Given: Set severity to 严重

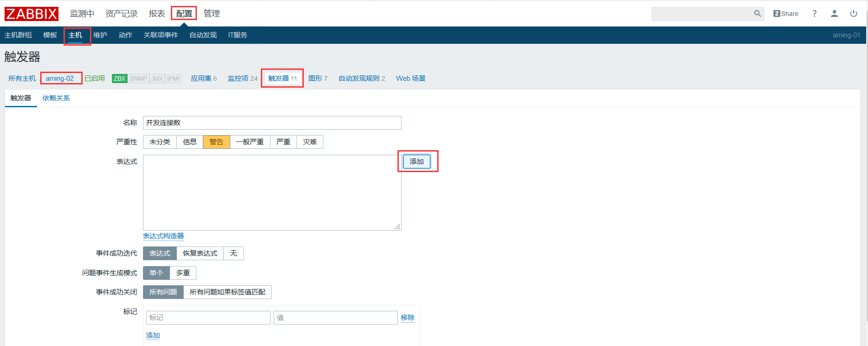Looking at the screenshot, I should (283, 142).
